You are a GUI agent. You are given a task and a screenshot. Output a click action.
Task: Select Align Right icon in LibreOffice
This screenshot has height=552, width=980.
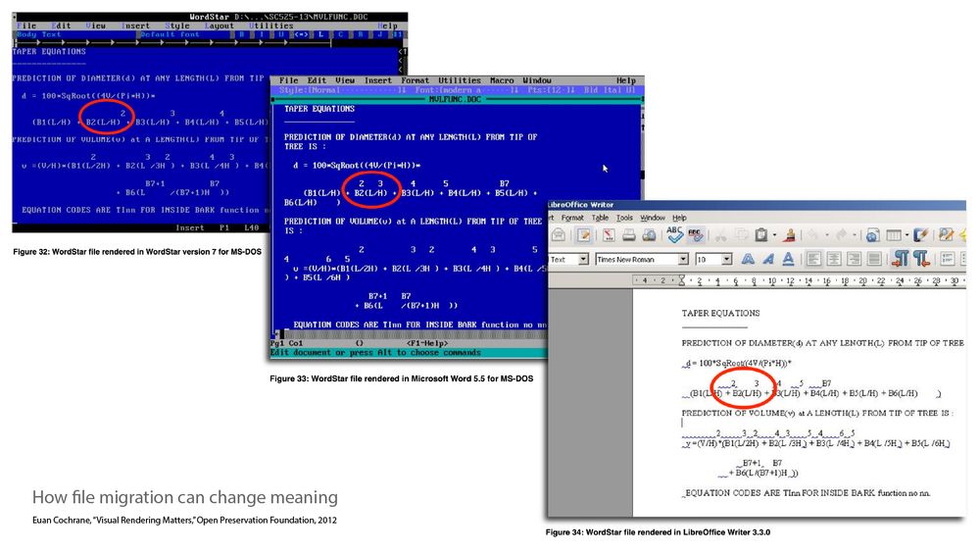point(855,260)
